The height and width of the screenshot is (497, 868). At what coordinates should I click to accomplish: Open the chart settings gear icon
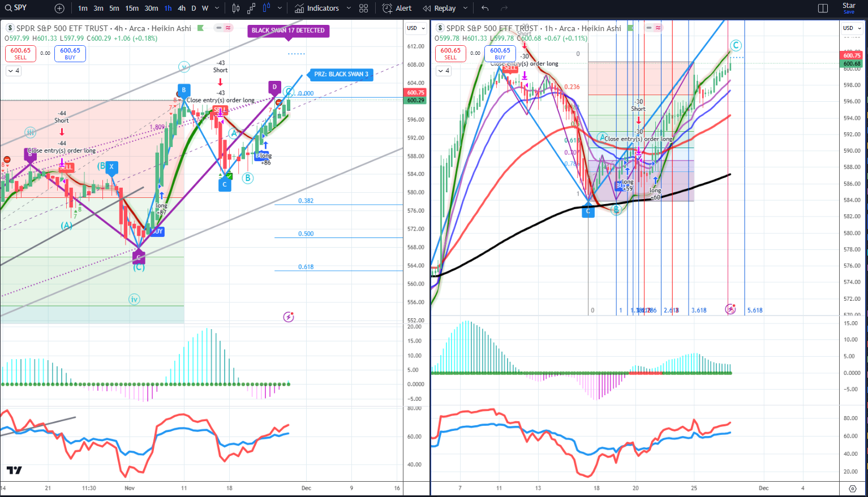click(x=853, y=489)
